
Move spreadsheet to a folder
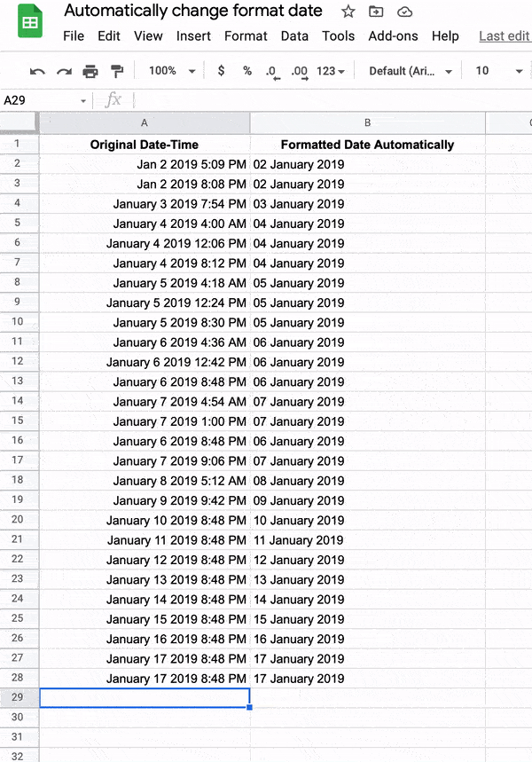coord(375,11)
